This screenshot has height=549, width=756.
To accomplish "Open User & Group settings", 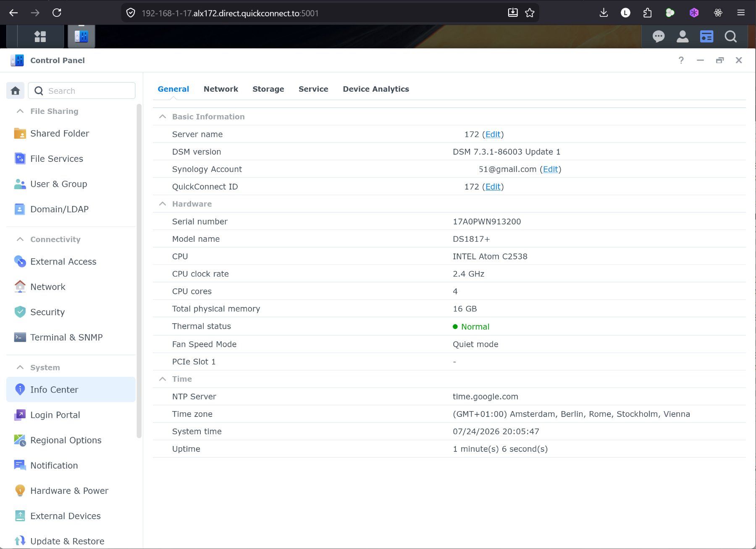I will [71, 184].
